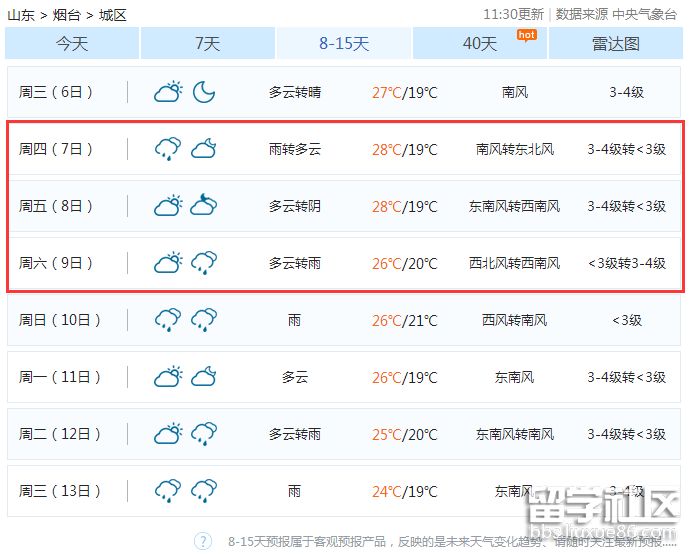Open the 40天 tab with hot badge

coord(480,44)
